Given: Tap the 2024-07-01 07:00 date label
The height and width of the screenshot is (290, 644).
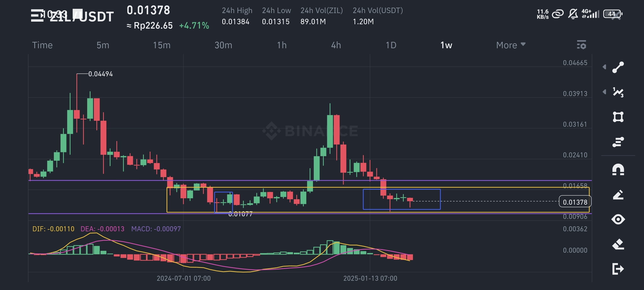Looking at the screenshot, I should click(x=184, y=278).
